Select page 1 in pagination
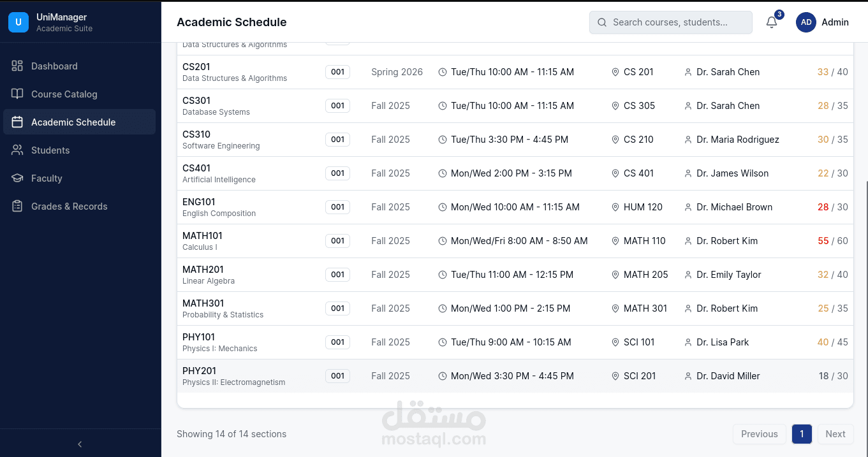 coord(802,434)
